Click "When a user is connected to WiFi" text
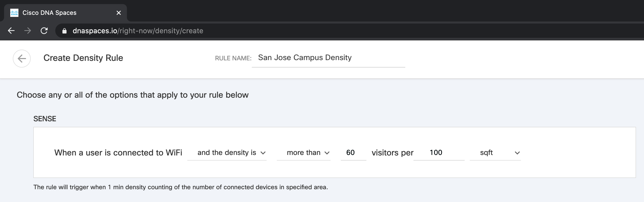This screenshot has width=644, height=202. pos(118,153)
